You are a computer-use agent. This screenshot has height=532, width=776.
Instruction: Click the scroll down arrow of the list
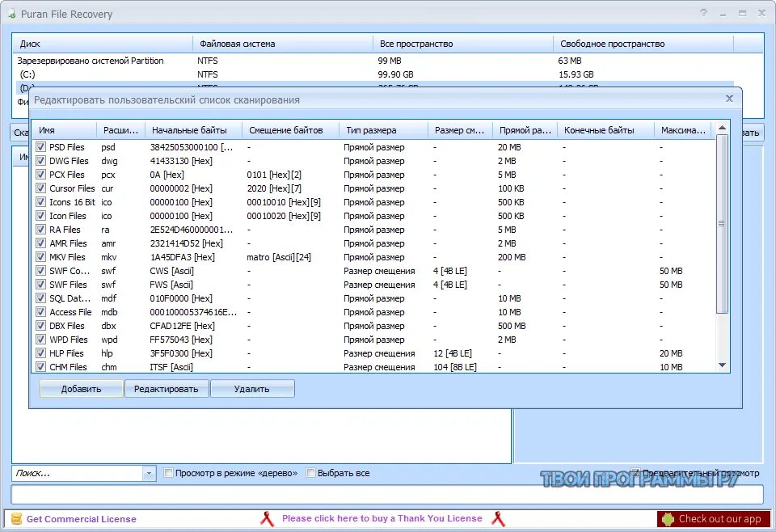pos(722,365)
